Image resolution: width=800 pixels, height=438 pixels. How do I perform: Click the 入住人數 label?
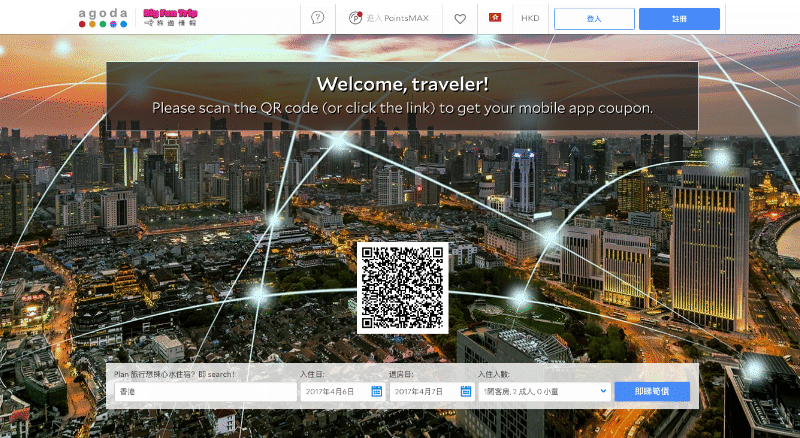point(494,374)
